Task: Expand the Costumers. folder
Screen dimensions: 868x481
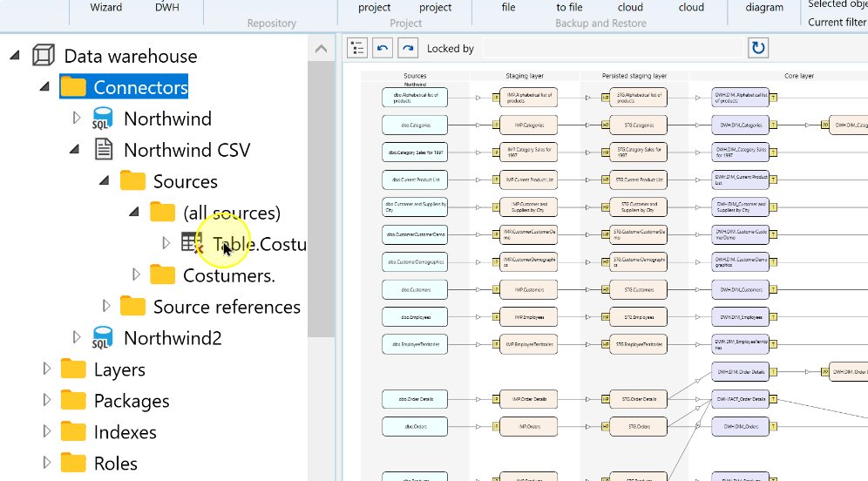Action: tap(136, 274)
